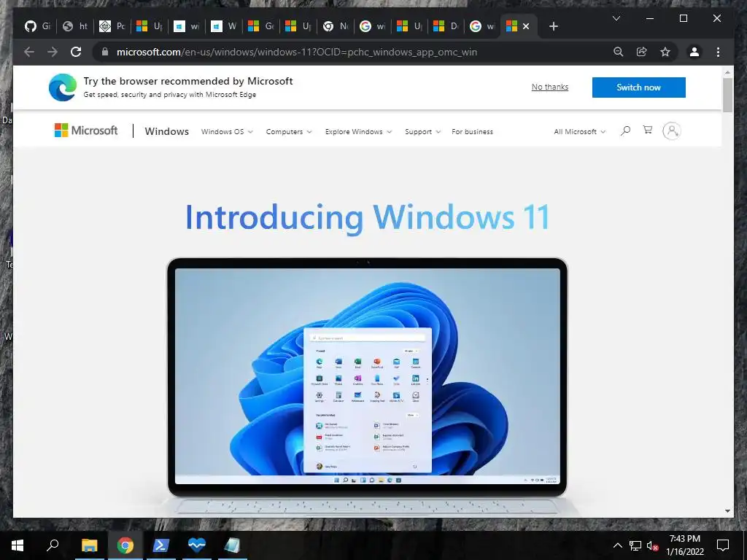
Task: Open the 'Pc' browser tab
Action: point(112,26)
